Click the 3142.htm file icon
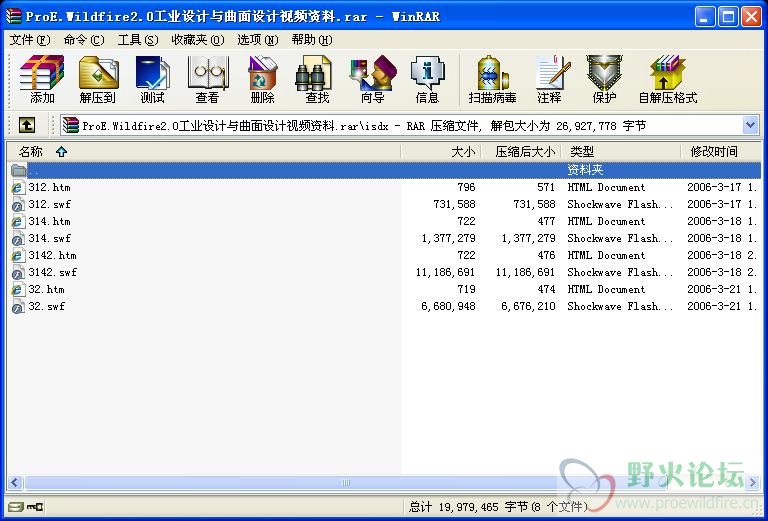The width and height of the screenshot is (768, 521). [x=18, y=256]
